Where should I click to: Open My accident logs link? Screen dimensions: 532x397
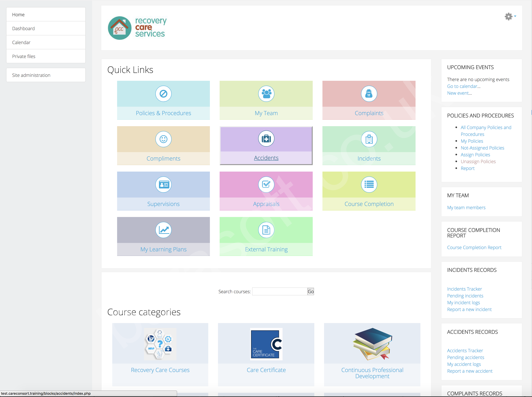tap(464, 364)
